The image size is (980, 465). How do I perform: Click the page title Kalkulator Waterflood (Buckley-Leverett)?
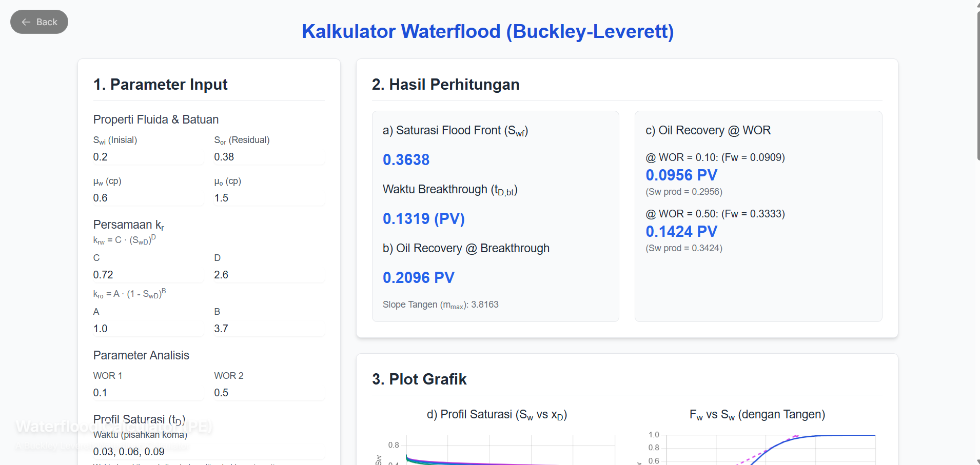(x=487, y=31)
